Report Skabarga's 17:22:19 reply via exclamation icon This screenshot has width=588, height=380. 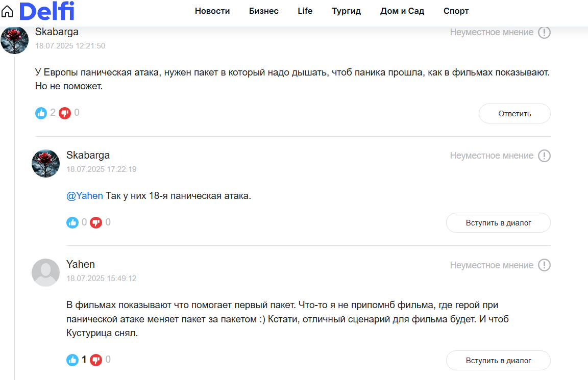(x=544, y=156)
